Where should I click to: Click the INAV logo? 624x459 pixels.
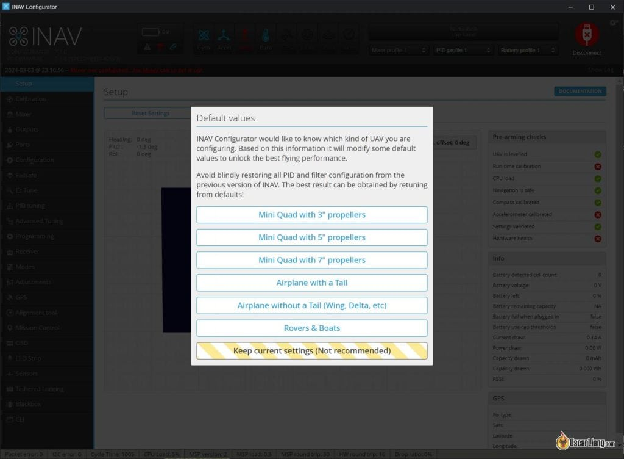45,37
